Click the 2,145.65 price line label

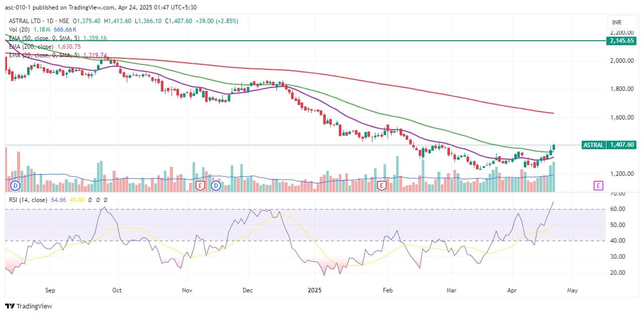click(622, 40)
